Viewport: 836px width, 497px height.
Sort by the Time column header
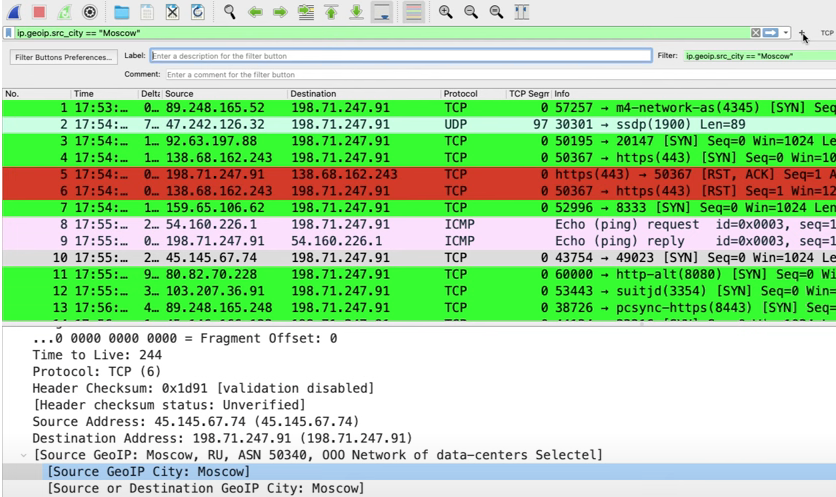point(104,94)
